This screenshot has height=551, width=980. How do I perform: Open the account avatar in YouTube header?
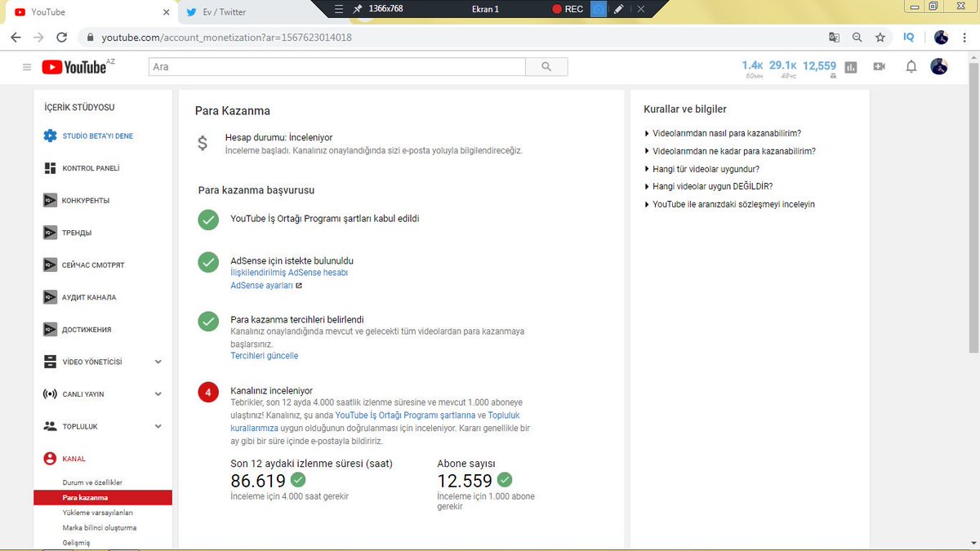click(939, 67)
